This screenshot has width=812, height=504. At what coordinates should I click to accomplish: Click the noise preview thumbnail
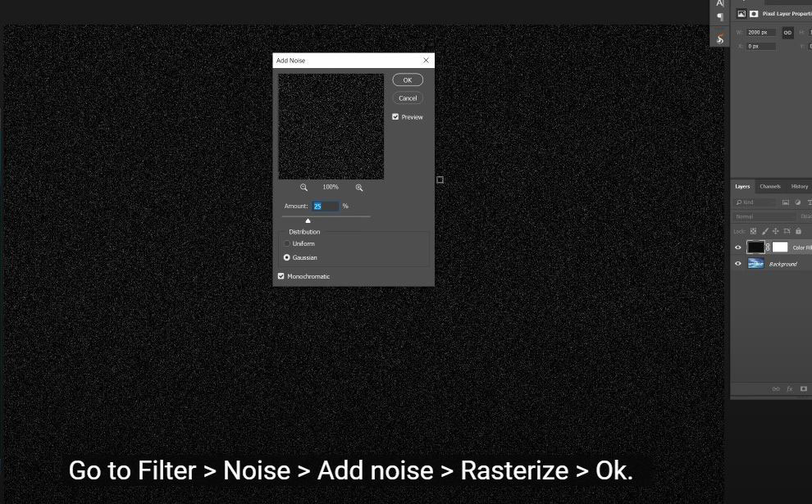[331, 126]
